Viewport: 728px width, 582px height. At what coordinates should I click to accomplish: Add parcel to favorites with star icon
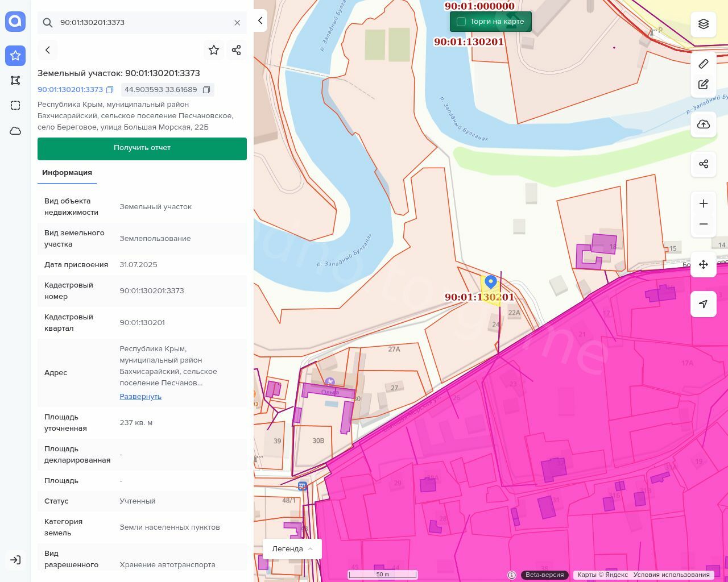[214, 50]
